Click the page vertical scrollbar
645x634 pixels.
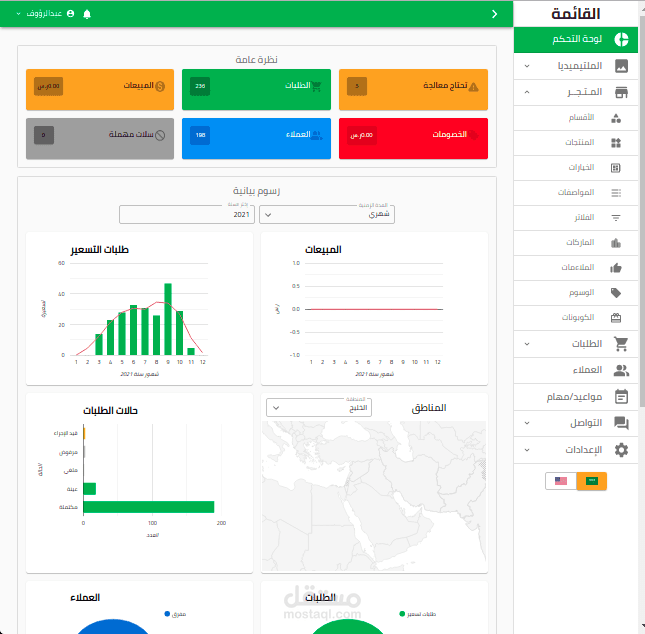[642, 210]
